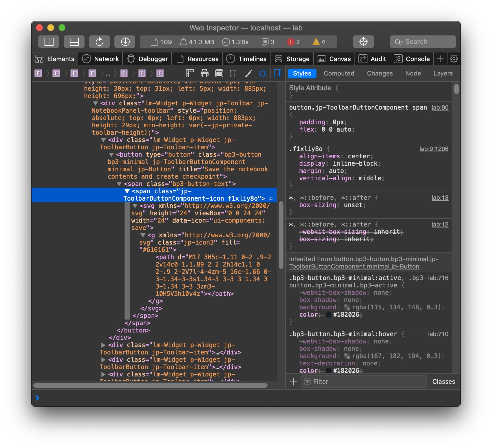Add a new tab with plus icon

click(x=440, y=59)
